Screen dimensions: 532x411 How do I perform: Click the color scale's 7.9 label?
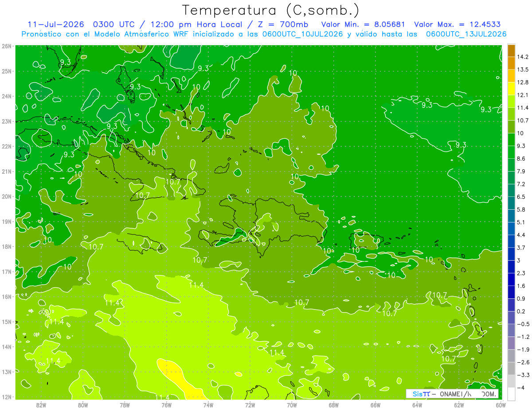coord(521,171)
